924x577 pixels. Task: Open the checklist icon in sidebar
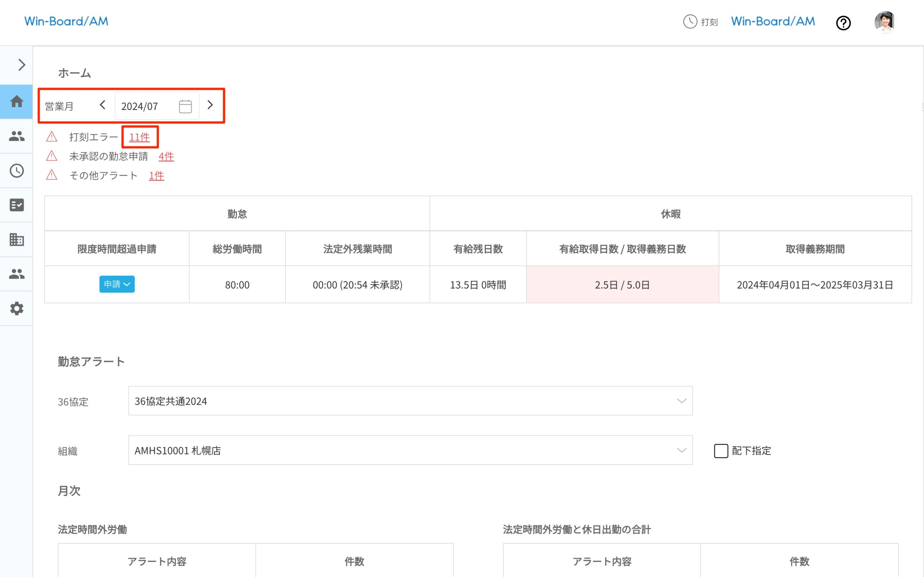16,205
